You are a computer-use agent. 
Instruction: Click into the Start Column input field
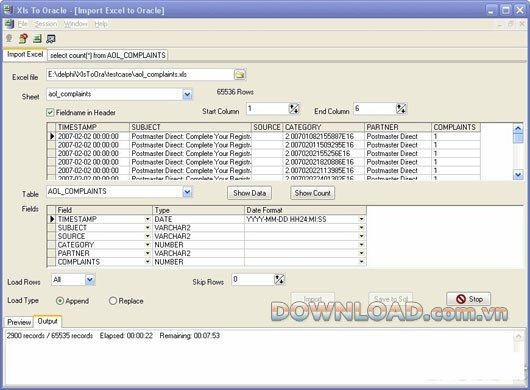click(x=267, y=109)
